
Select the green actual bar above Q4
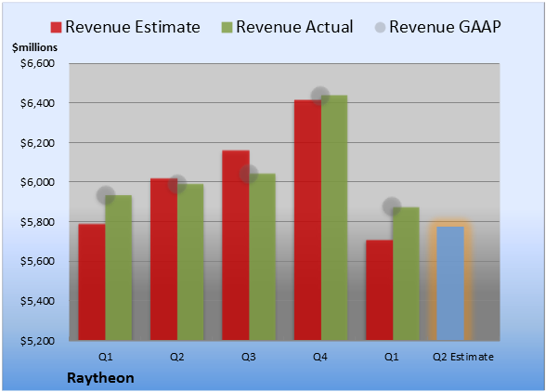pos(334,217)
